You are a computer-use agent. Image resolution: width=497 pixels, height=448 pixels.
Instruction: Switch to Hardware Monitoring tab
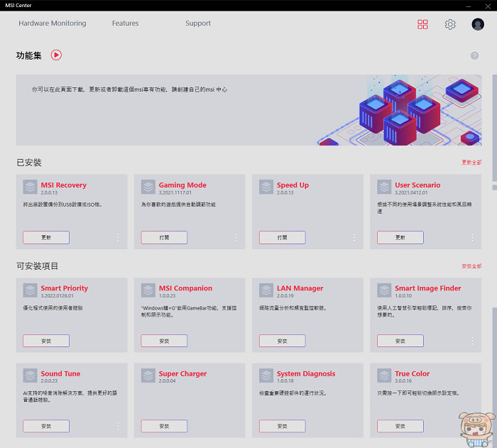click(x=53, y=23)
